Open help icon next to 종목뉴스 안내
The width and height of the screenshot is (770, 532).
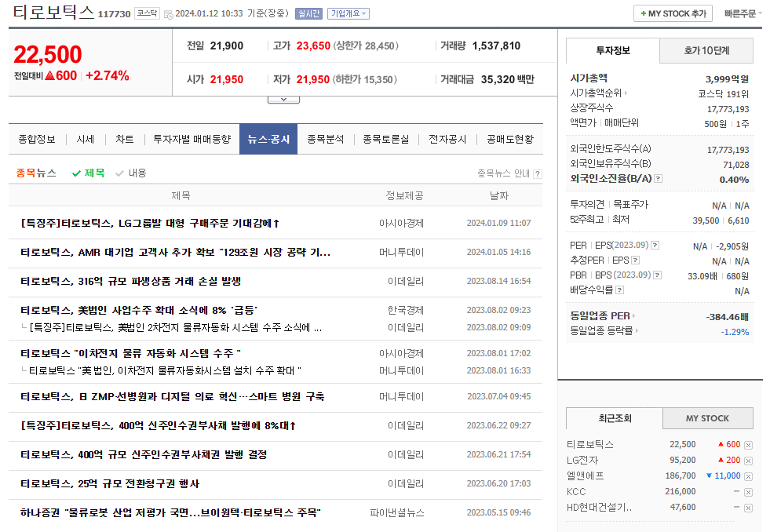tap(538, 173)
